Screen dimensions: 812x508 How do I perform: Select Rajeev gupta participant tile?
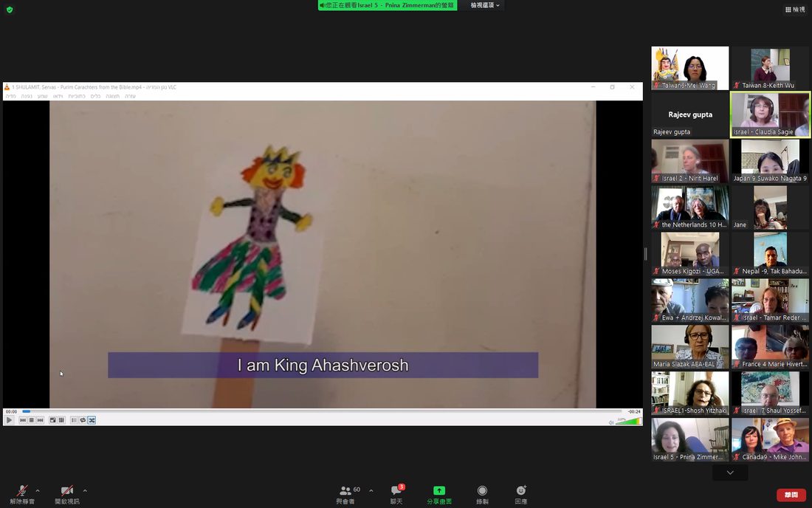pyautogui.click(x=689, y=114)
